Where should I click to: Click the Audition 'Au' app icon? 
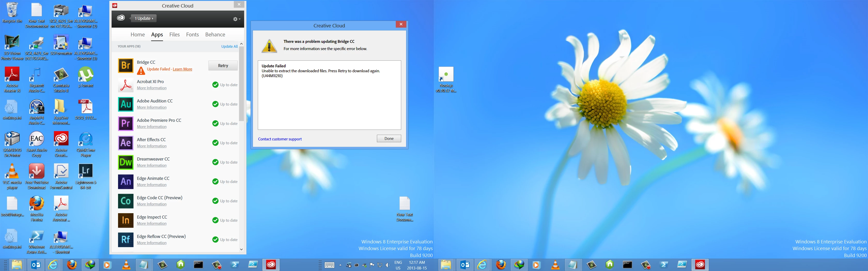pyautogui.click(x=126, y=104)
